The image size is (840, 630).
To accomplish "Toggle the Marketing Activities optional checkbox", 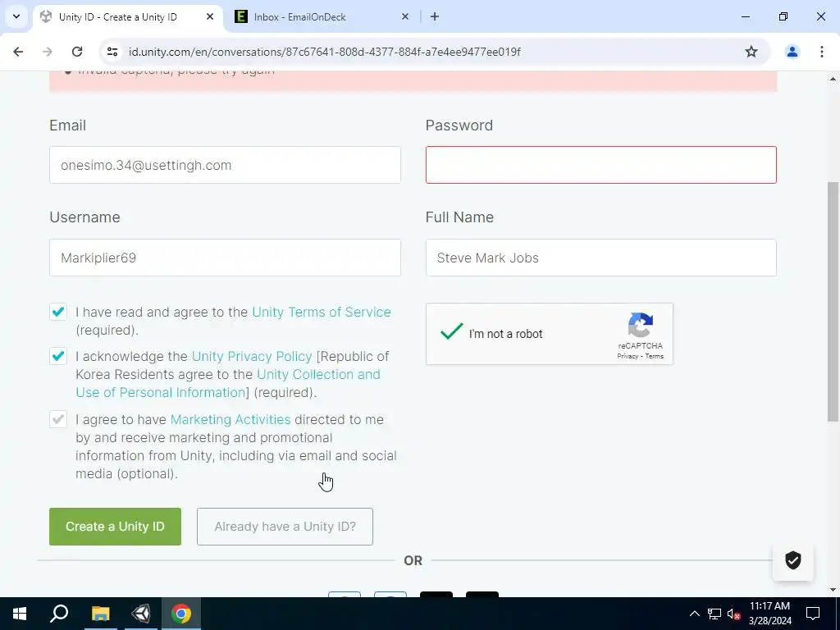I will tap(58, 419).
